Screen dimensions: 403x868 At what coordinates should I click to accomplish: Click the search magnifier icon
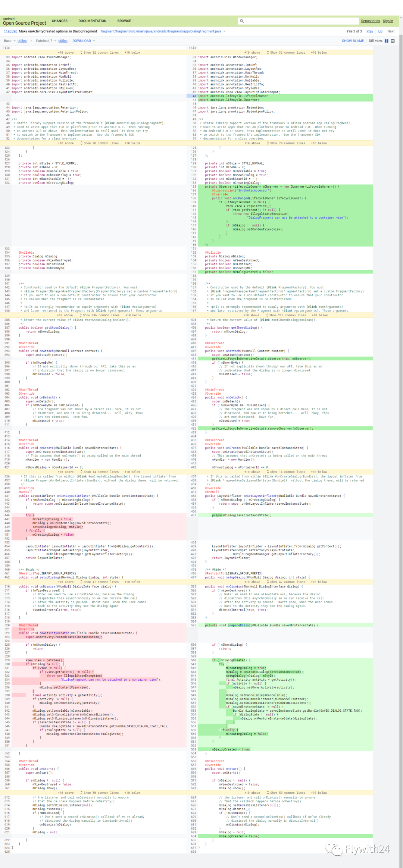[242, 21]
